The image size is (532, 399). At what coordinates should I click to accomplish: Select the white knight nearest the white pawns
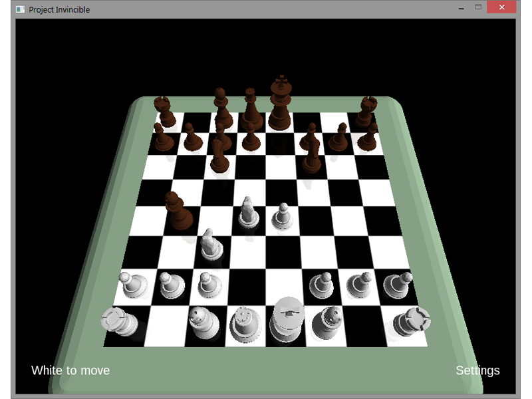[x=211, y=245]
